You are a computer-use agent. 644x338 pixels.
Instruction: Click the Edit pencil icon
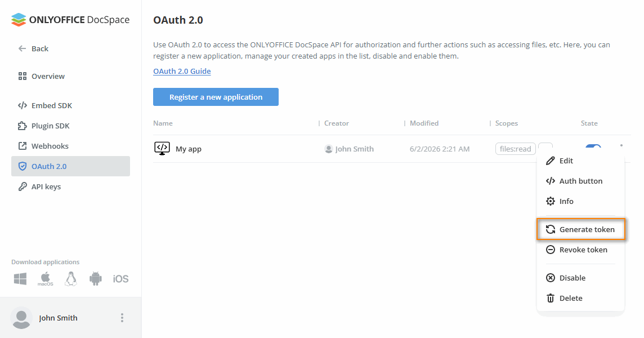click(551, 161)
